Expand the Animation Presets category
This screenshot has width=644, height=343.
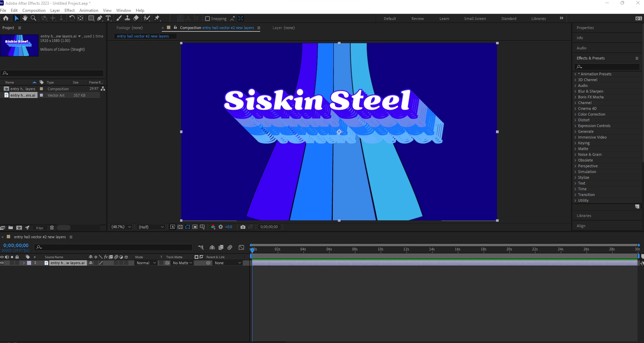tap(575, 74)
